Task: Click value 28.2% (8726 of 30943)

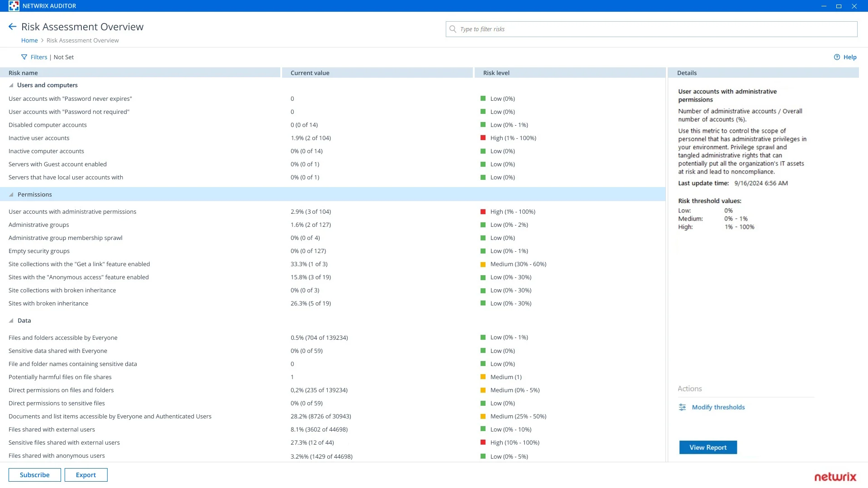Action: (321, 417)
